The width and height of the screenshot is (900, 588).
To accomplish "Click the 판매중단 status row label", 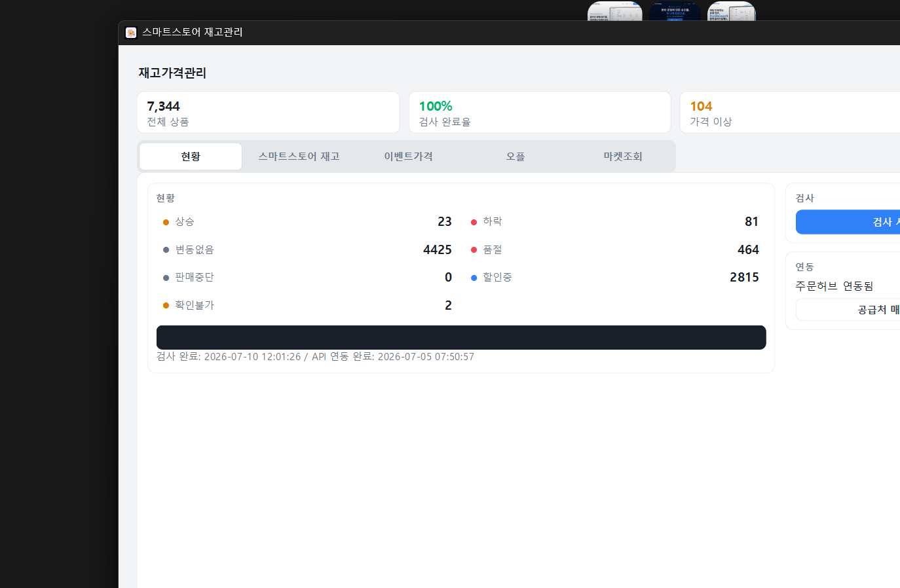I will (195, 277).
